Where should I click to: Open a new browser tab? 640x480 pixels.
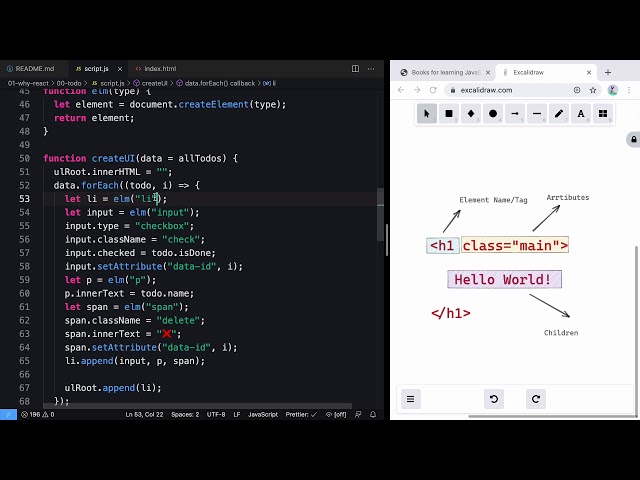(608, 73)
